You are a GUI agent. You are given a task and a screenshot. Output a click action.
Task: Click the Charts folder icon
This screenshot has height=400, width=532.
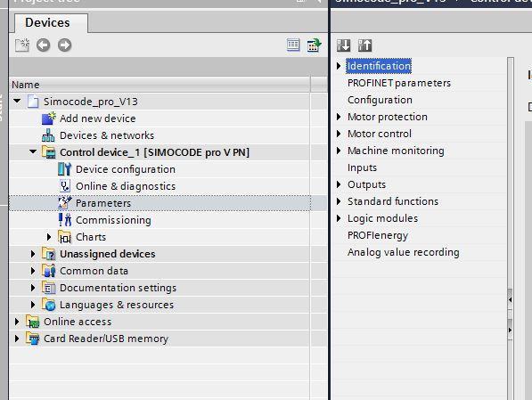pos(64,237)
